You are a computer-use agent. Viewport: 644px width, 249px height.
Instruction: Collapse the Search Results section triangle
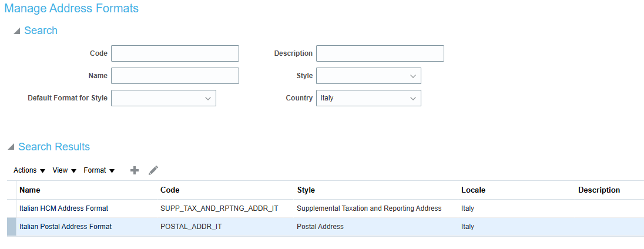pos(11,147)
